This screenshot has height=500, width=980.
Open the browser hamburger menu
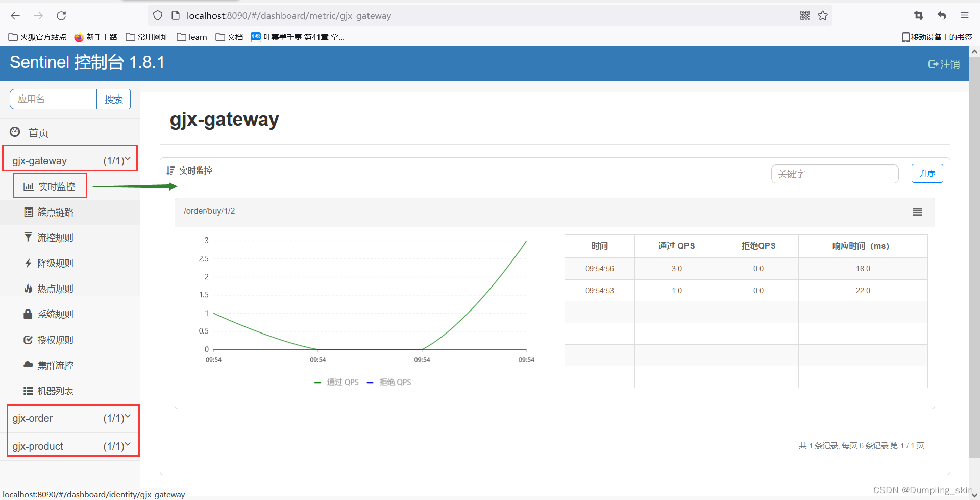pyautogui.click(x=965, y=15)
